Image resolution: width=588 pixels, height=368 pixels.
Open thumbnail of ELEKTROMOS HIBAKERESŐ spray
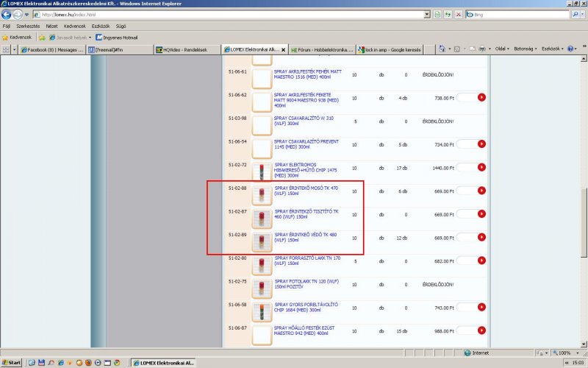coord(262,172)
